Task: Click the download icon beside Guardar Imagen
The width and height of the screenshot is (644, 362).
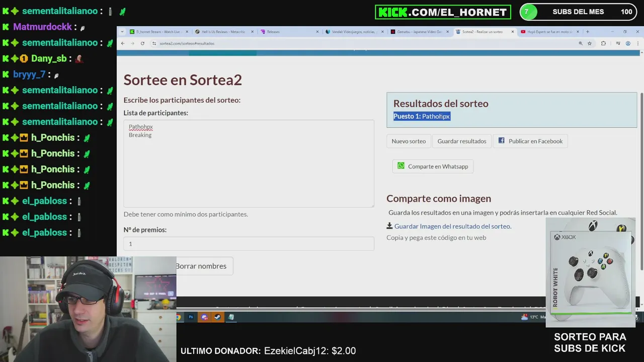Action: pos(389,226)
